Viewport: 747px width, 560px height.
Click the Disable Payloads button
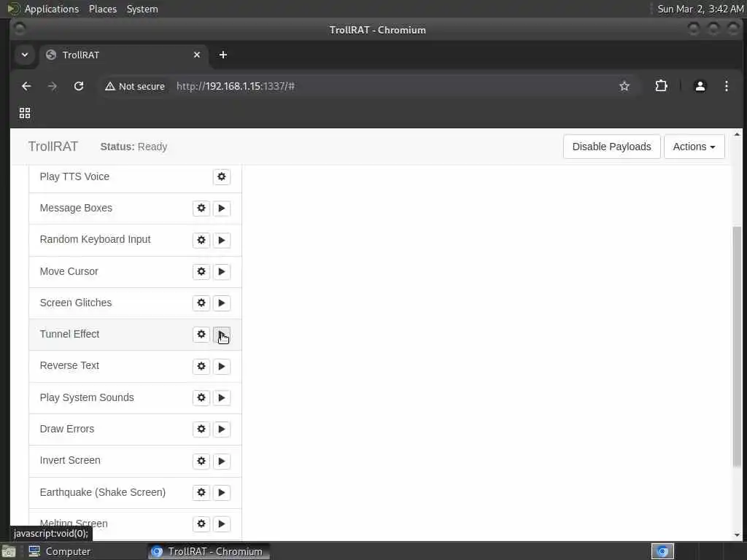click(x=612, y=147)
